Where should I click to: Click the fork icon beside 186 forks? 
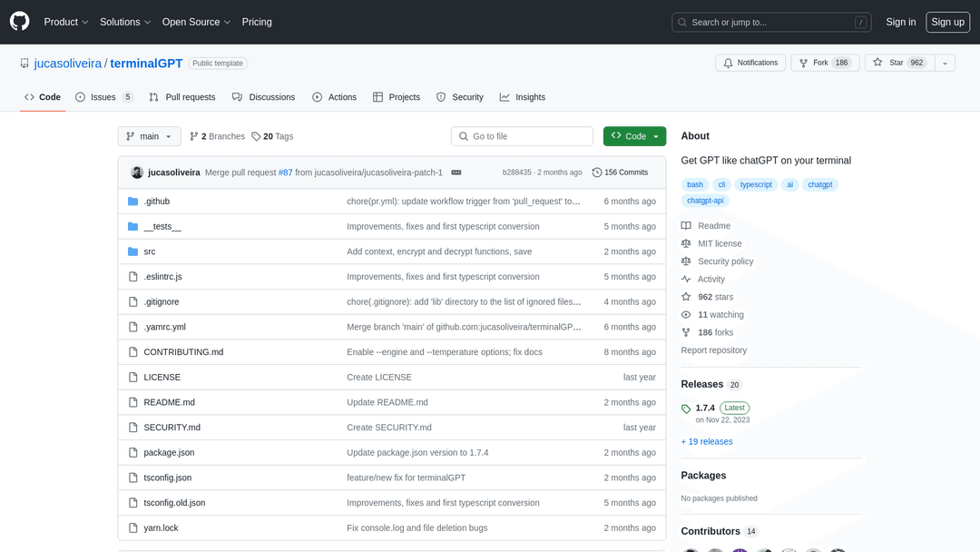pos(686,332)
